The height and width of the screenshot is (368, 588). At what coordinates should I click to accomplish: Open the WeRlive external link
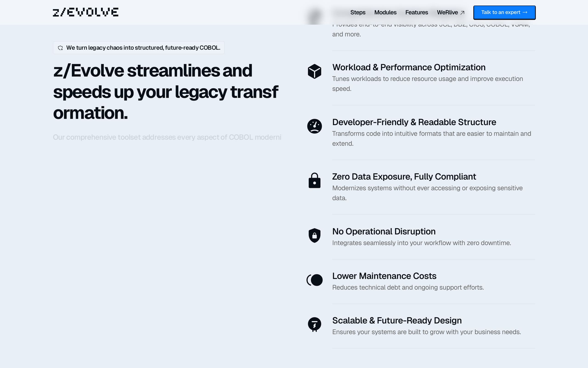450,12
